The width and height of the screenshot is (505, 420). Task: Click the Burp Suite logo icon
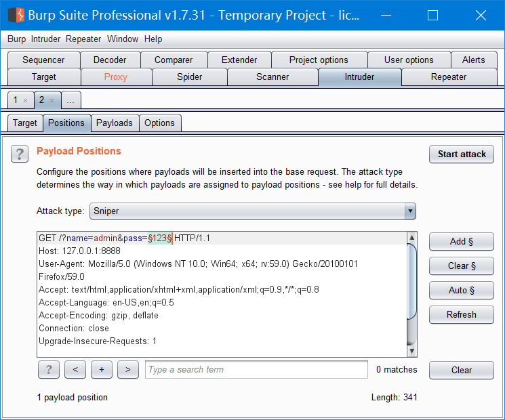(x=16, y=15)
